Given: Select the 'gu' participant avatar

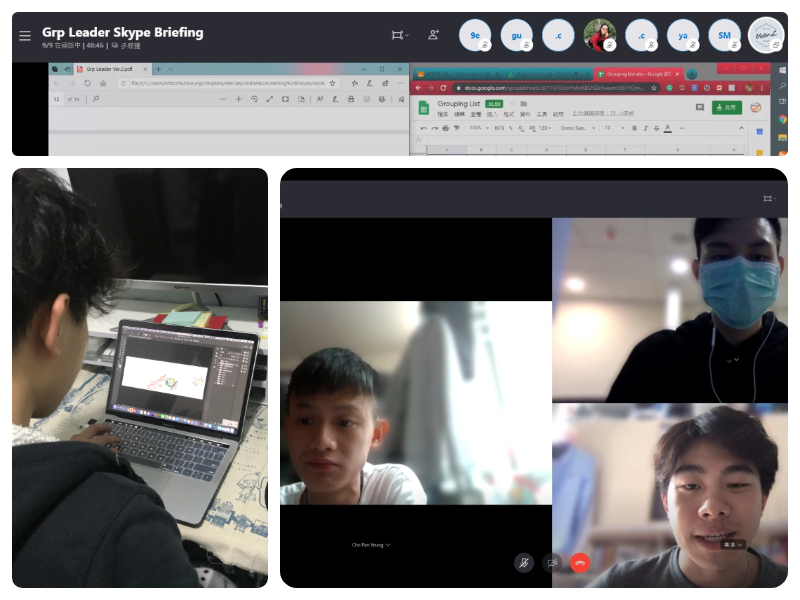Looking at the screenshot, I should click(x=517, y=35).
